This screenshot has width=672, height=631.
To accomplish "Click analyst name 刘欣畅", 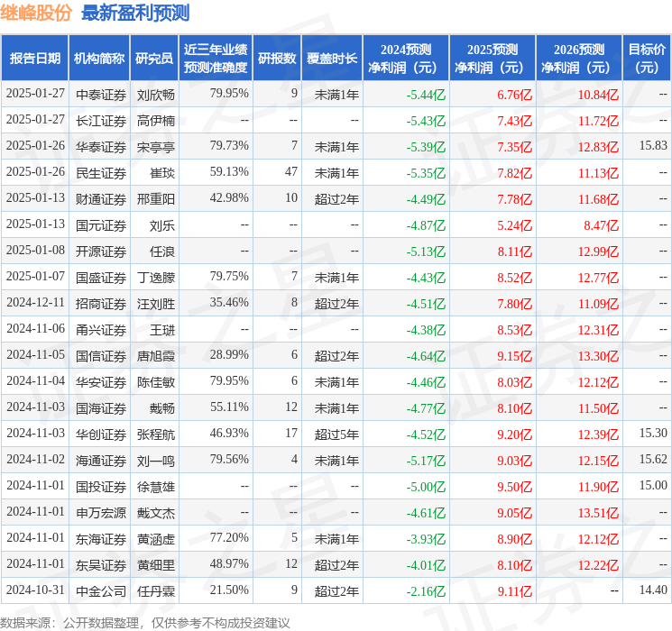I will [x=156, y=95].
